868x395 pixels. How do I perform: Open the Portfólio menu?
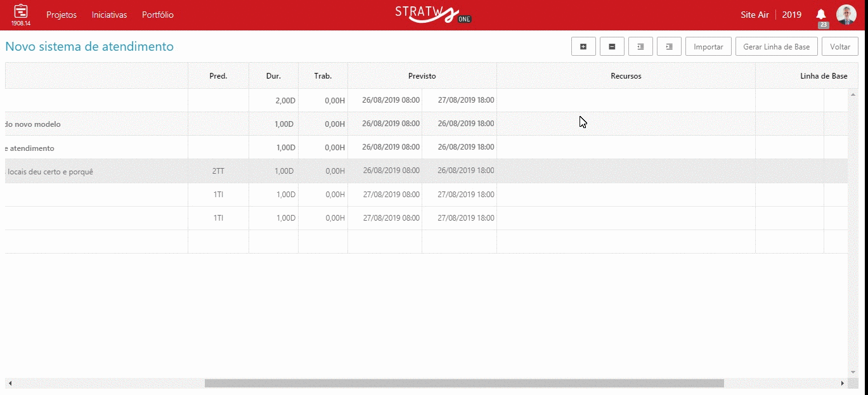pyautogui.click(x=158, y=15)
